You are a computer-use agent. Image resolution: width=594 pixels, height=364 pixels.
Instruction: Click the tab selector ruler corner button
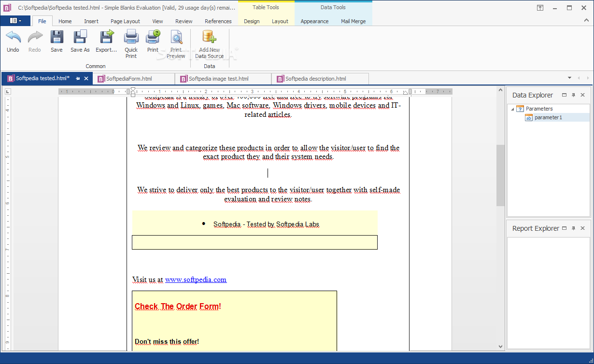tap(8, 91)
